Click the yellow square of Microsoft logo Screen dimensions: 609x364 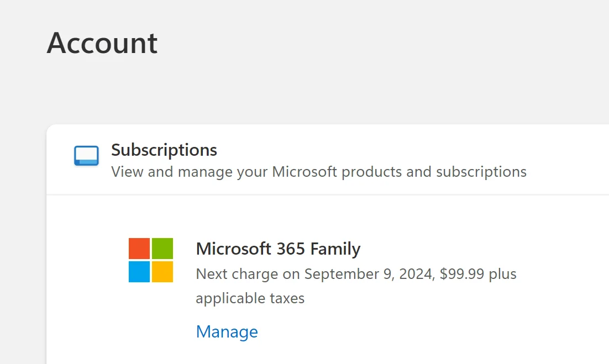[162, 272]
